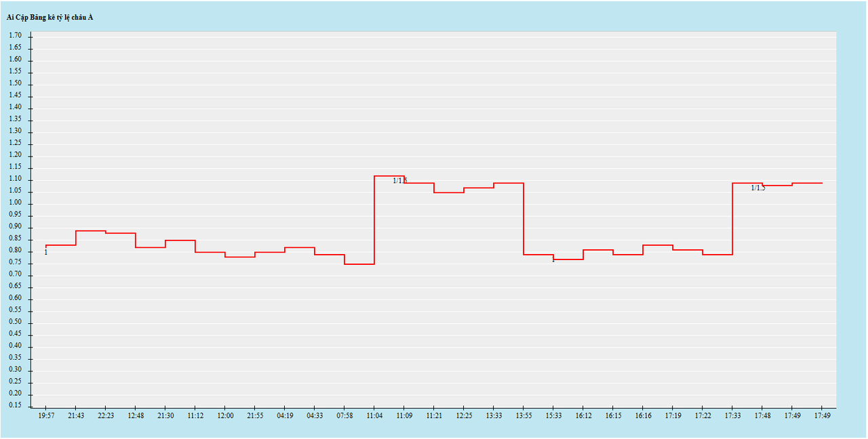Select the 19:57 time label on x-axis

(x=46, y=416)
